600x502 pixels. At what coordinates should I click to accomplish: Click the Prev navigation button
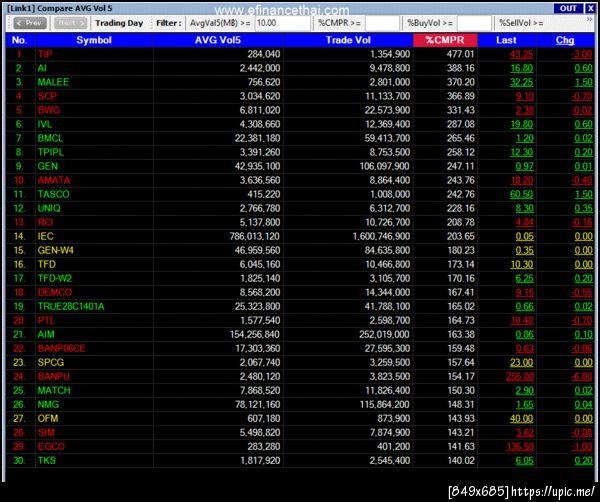pyautogui.click(x=30, y=23)
